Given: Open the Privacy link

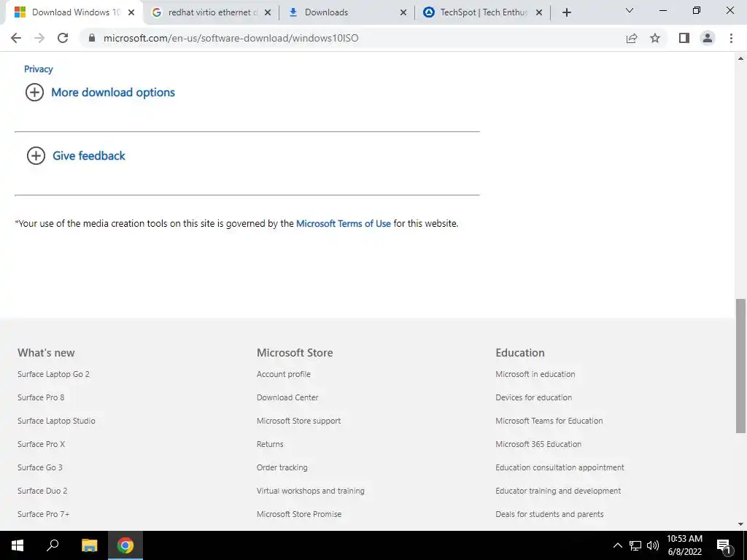Looking at the screenshot, I should click(38, 69).
